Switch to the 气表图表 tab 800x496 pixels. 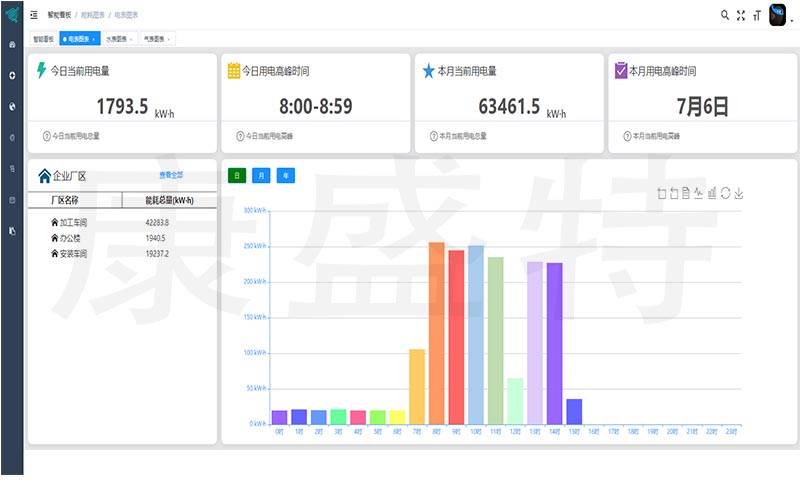click(x=156, y=39)
